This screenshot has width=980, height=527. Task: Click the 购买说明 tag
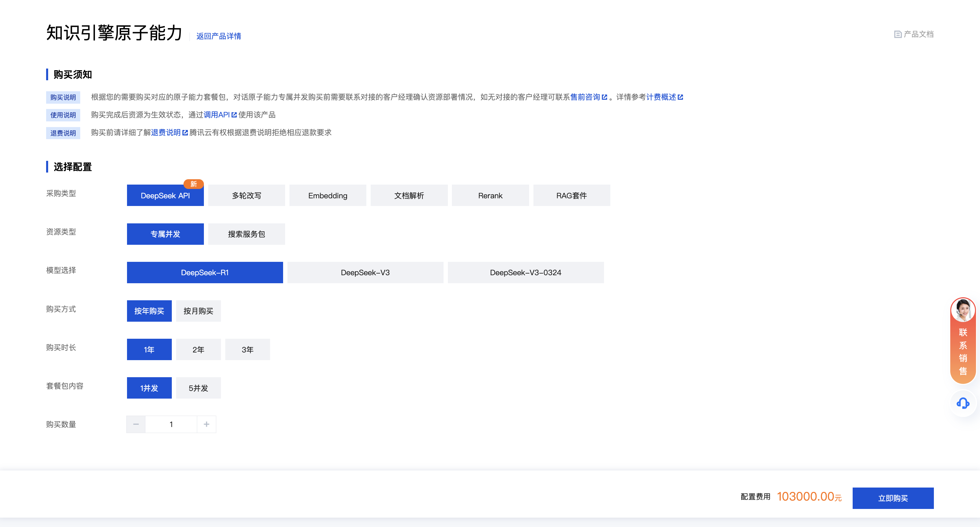click(x=63, y=97)
